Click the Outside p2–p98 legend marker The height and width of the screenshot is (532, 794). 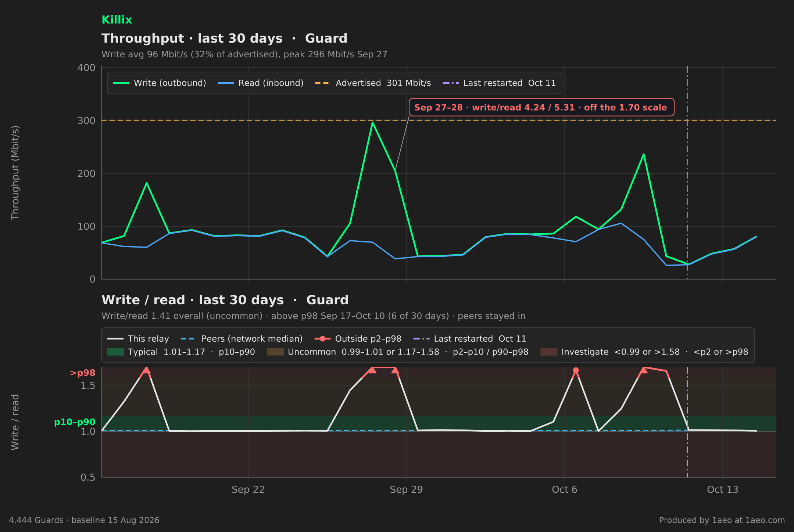(323, 339)
